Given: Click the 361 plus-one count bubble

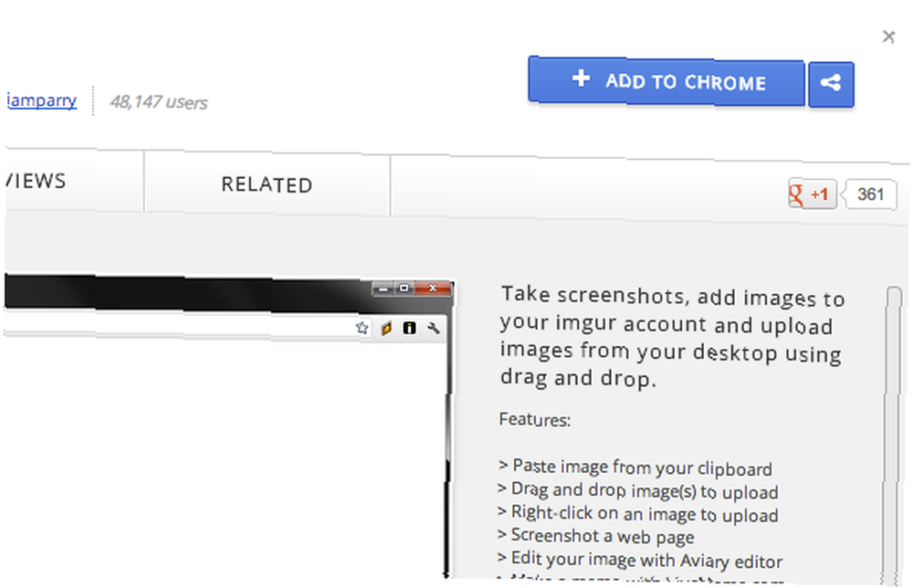Looking at the screenshot, I should pyautogui.click(x=870, y=194).
